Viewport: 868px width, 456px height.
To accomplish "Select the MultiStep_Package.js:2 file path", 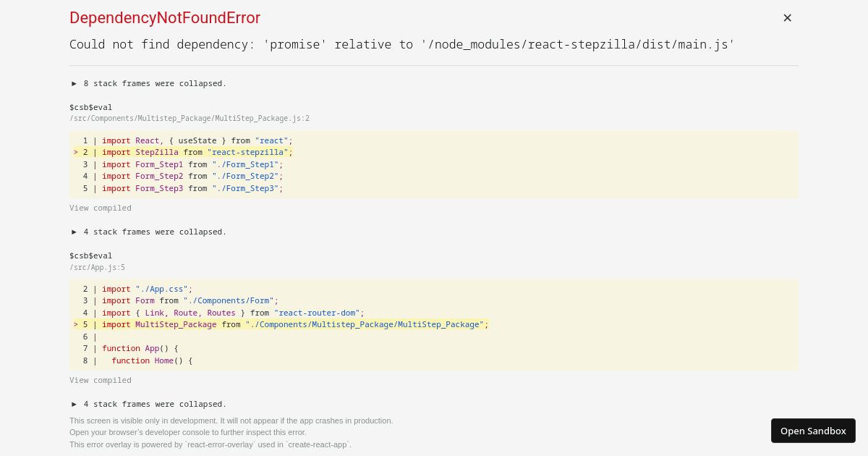I will pyautogui.click(x=190, y=118).
